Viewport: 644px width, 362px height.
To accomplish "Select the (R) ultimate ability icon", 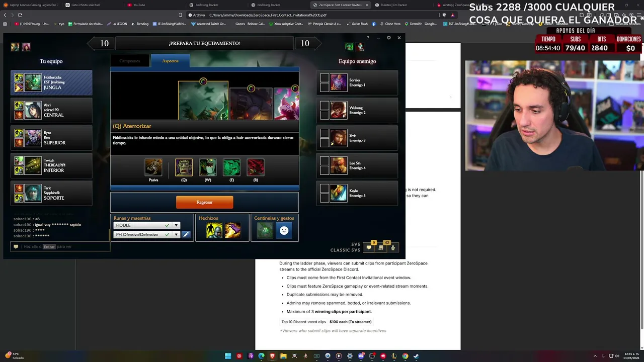I will point(256,167).
